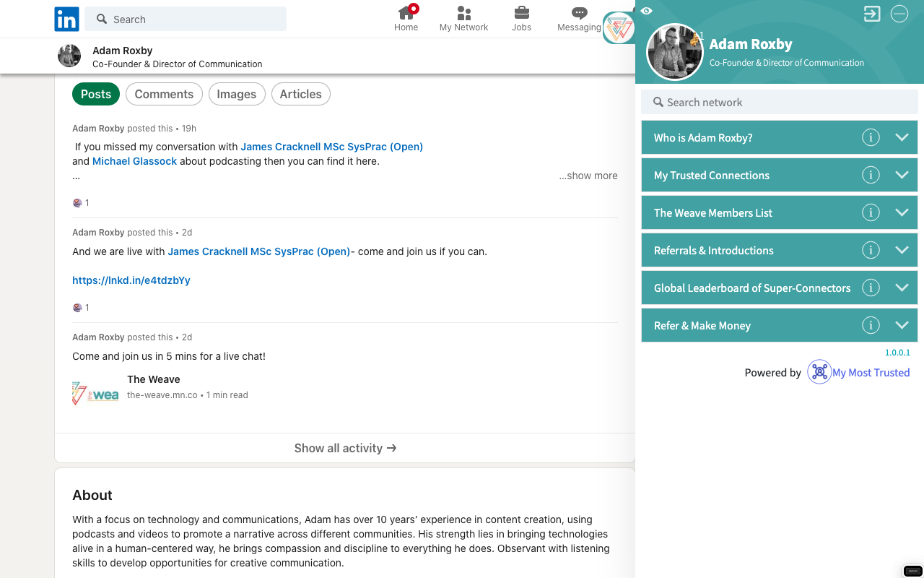Viewport: 924px width, 578px height.
Task: Open My Network icon
Action: 463,13
